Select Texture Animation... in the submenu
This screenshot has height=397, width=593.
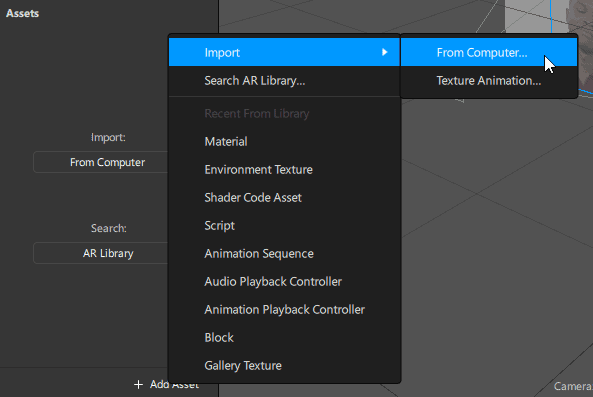489,81
